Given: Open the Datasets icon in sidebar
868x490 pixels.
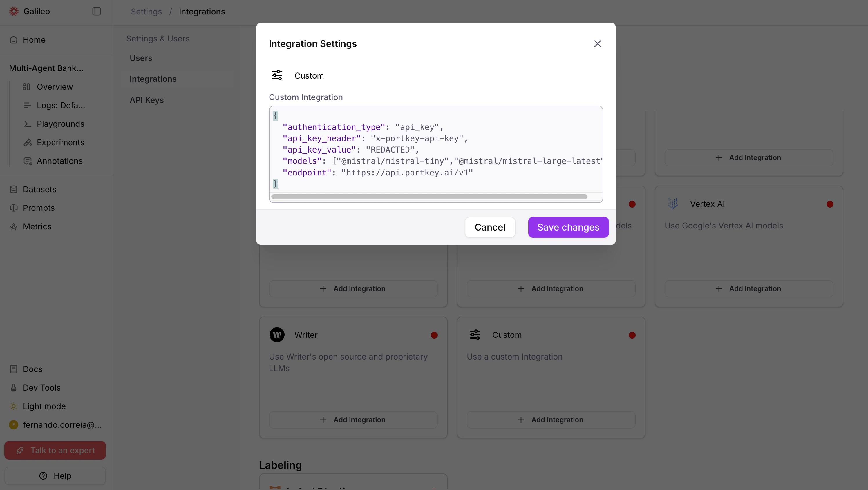Looking at the screenshot, I should pos(13,189).
